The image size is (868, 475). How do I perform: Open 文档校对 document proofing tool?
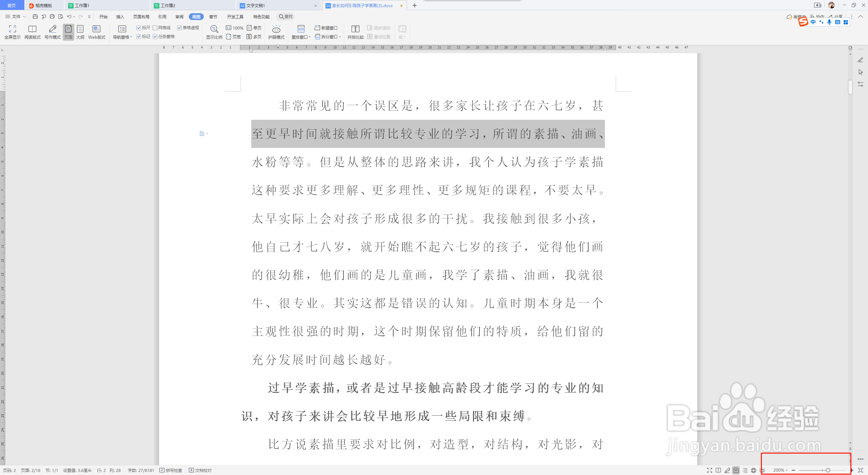click(202, 470)
